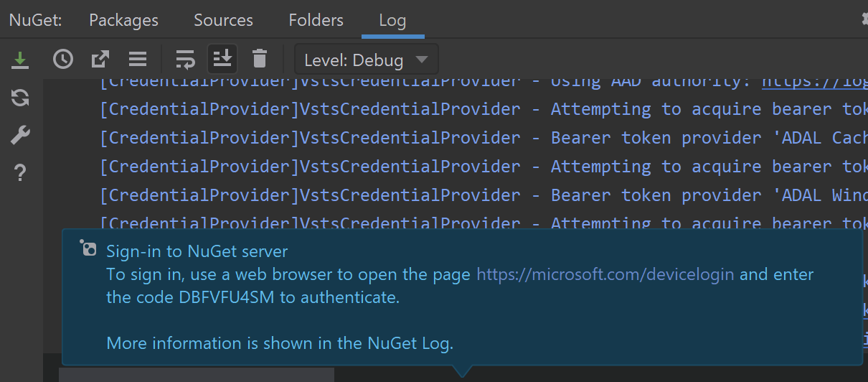Open the microsoft.com/devicelogin link
Viewport: 868px width, 382px height.
tap(605, 274)
